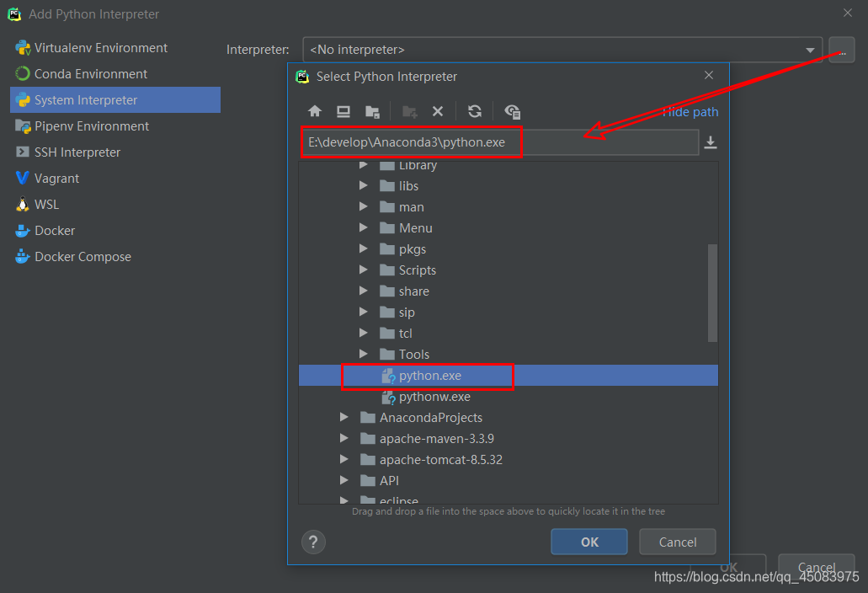This screenshot has height=593, width=868.
Task: Expand the pkgs folder
Action: click(363, 248)
